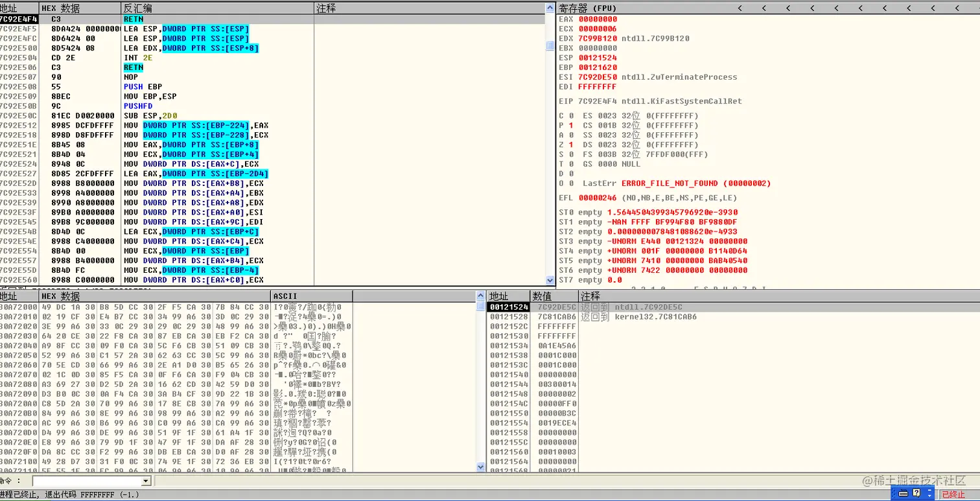Open the help icon in the language bar
The width and height of the screenshot is (980, 501).
point(916,493)
